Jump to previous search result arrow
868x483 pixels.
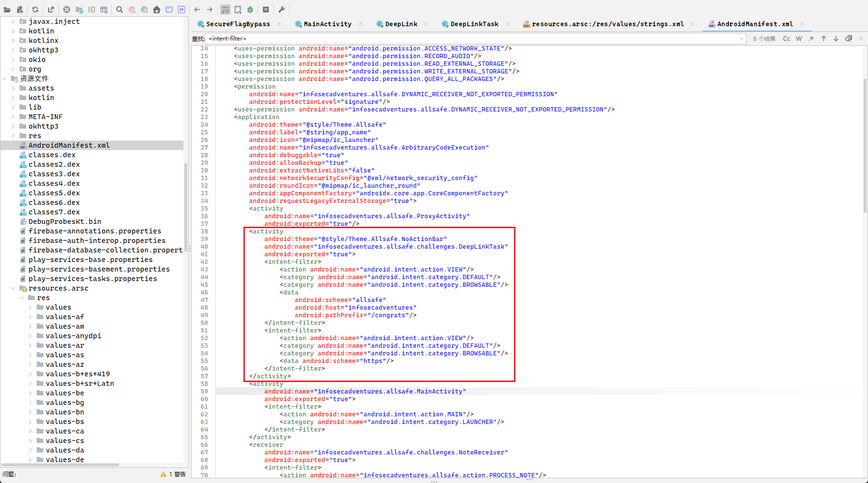[x=824, y=39]
